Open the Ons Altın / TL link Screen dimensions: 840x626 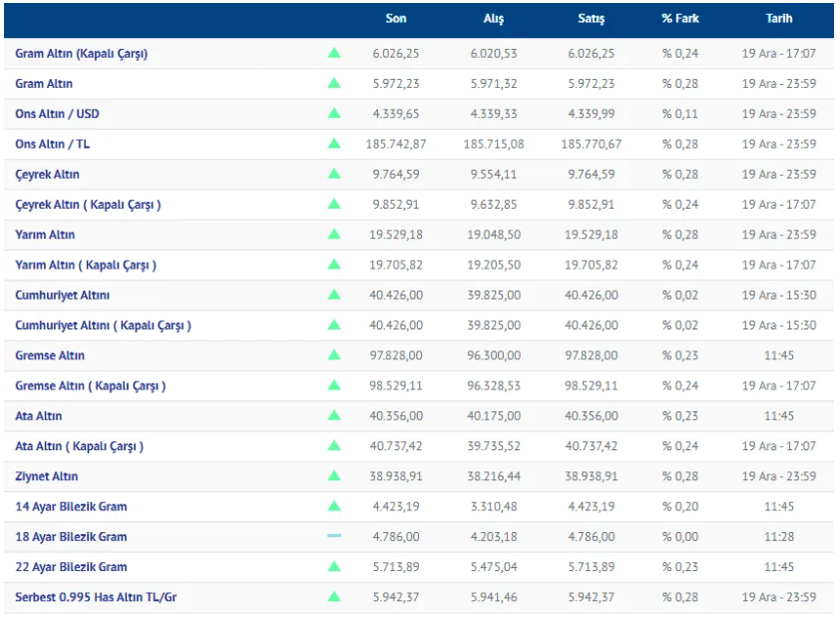point(52,144)
